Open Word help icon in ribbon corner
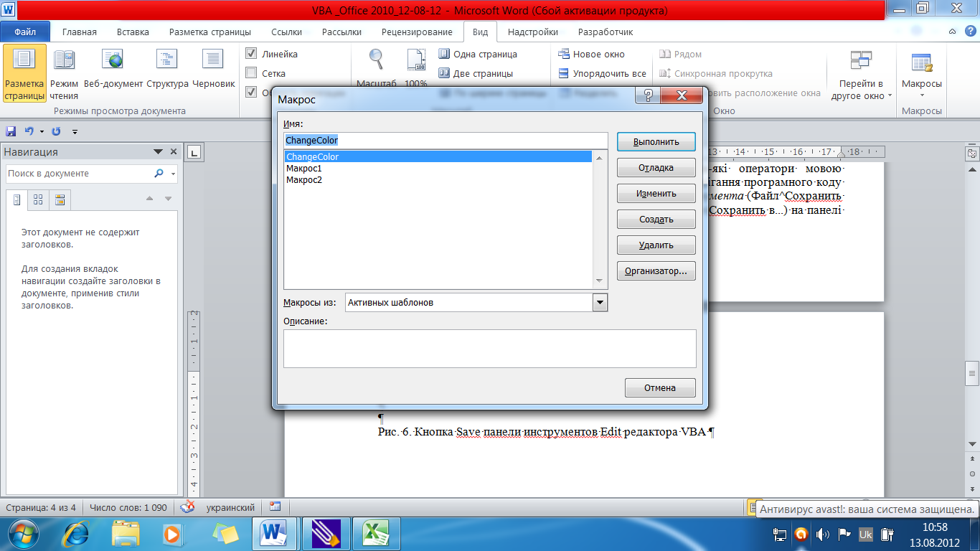 970,32
